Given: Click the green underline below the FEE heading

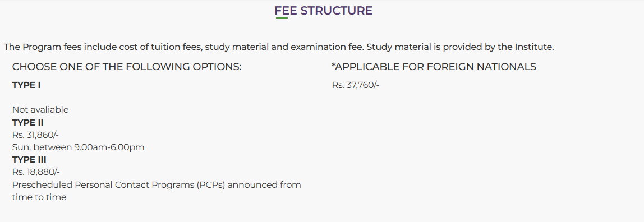Looking at the screenshot, I should [x=282, y=18].
